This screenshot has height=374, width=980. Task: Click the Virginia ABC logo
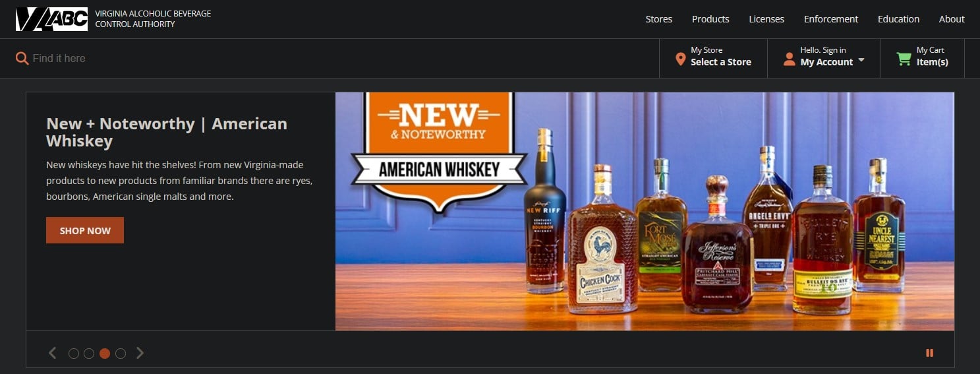[x=51, y=19]
